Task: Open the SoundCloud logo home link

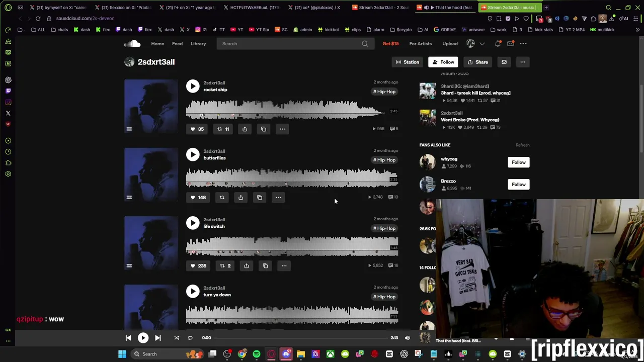Action: click(132, 44)
